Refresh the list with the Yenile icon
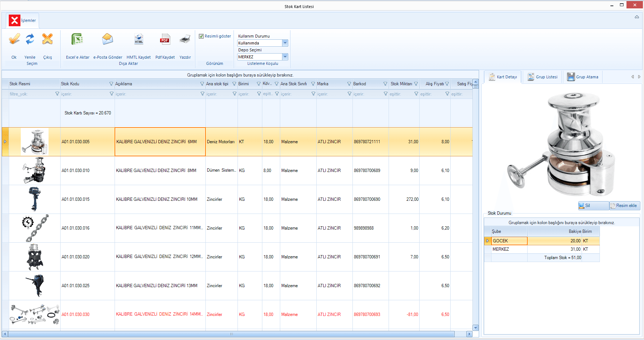 click(x=30, y=39)
